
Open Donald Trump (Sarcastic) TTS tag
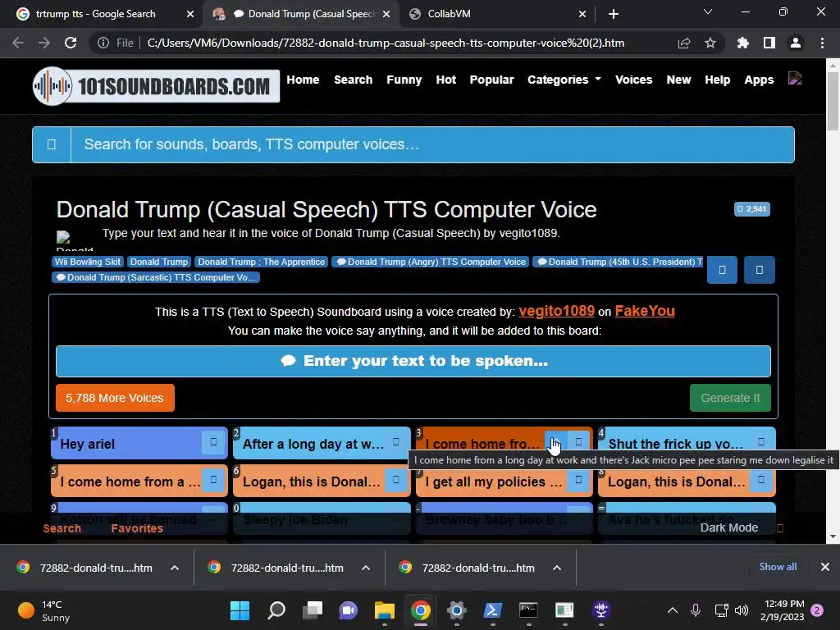click(156, 277)
